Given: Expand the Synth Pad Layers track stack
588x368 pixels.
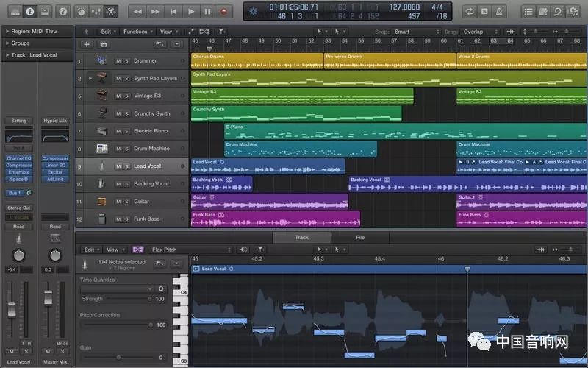Looking at the screenshot, I should pos(90,78).
